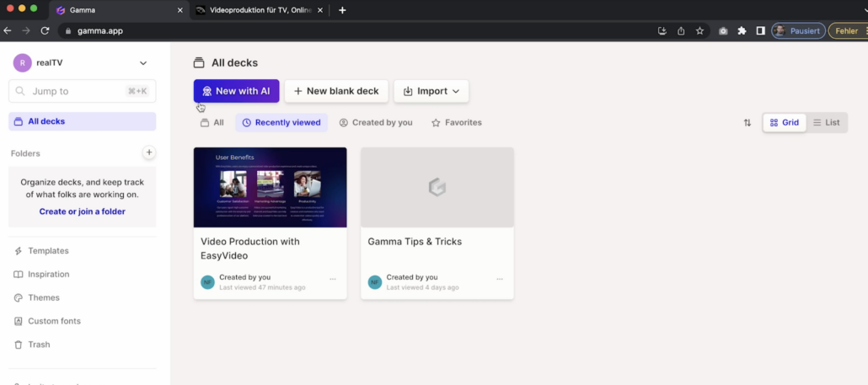
Task: Create a New blank deck
Action: click(x=336, y=91)
